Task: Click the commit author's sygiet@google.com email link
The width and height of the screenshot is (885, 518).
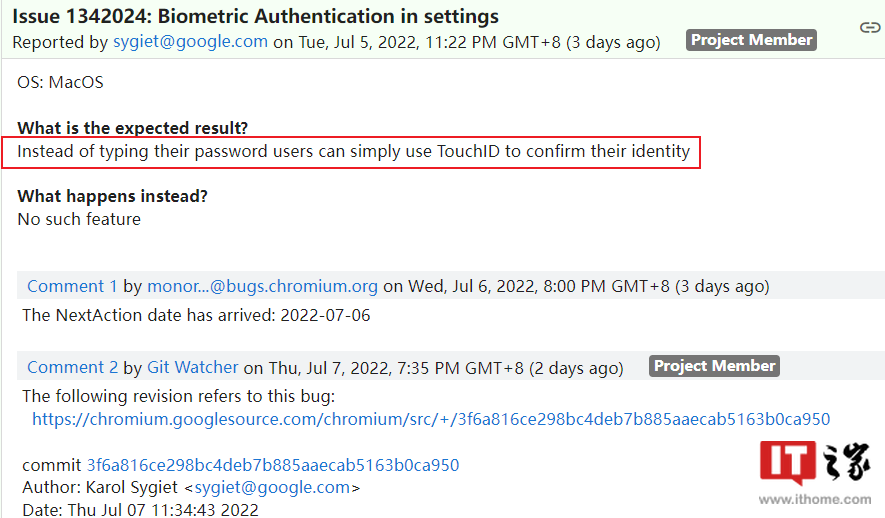Action: 272,488
